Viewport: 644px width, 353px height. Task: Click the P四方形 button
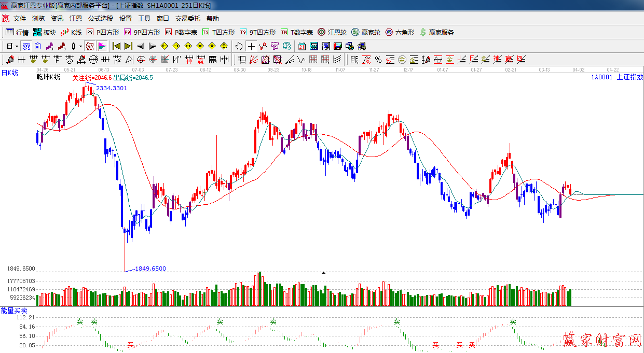(x=103, y=32)
